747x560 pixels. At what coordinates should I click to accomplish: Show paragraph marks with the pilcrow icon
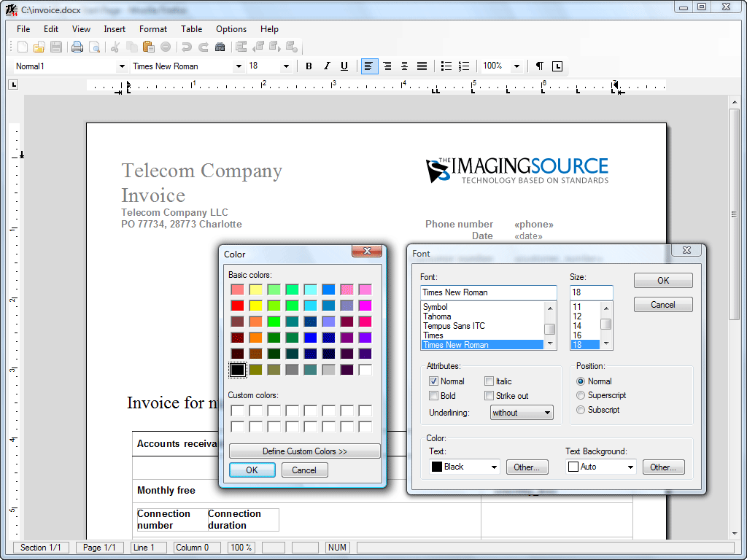539,66
